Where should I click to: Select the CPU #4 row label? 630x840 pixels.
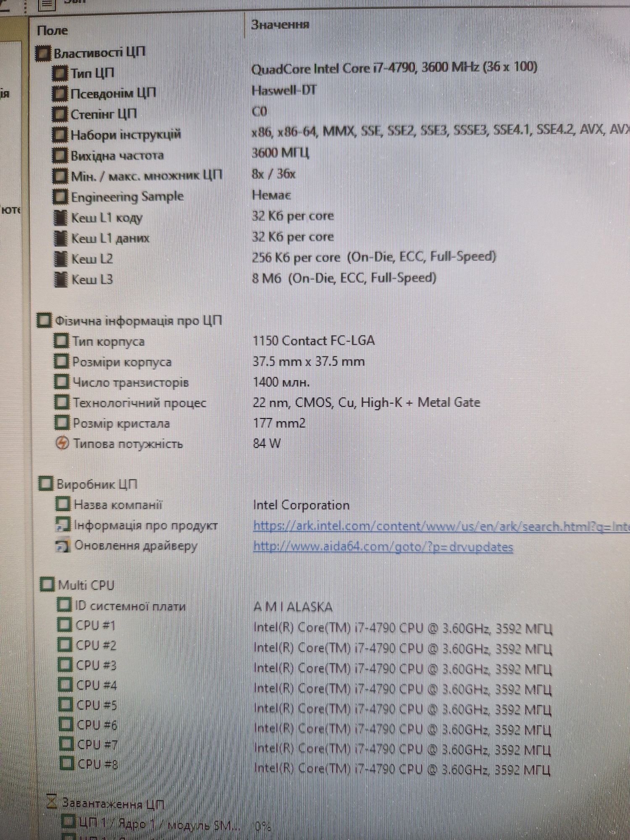click(x=97, y=685)
